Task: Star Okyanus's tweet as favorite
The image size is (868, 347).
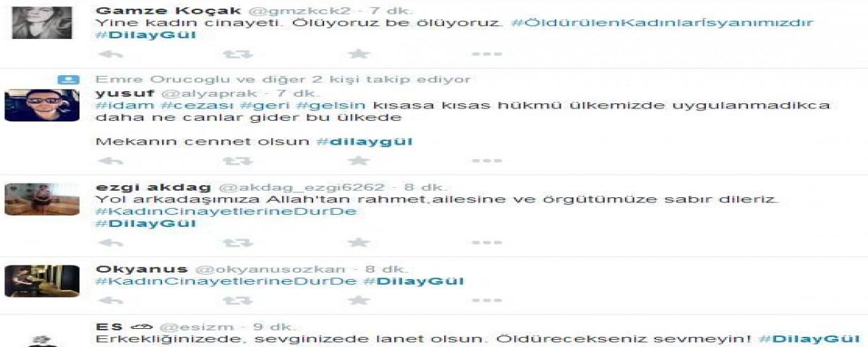Action: [x=359, y=299]
